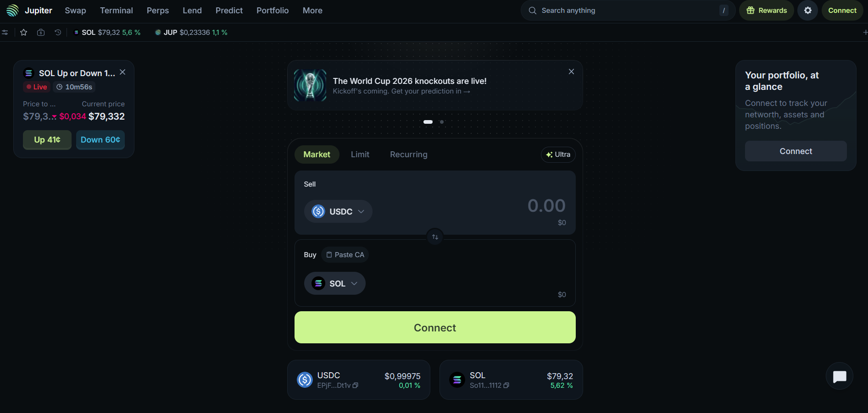Open the More navigation menu
The image size is (868, 413).
coord(312,10)
